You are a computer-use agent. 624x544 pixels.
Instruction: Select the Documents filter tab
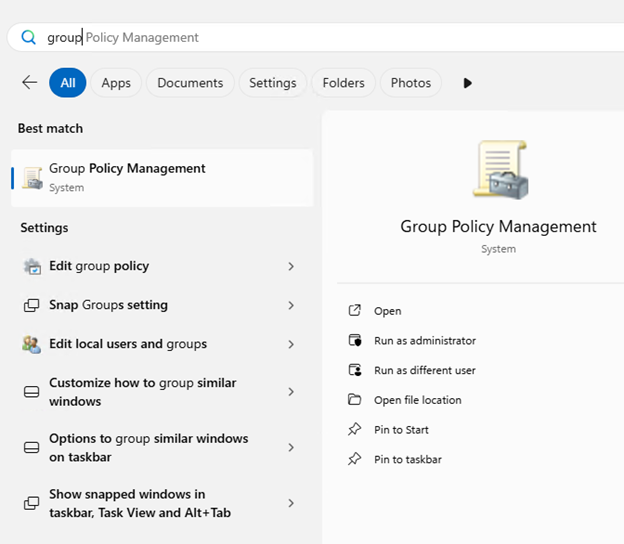[190, 83]
